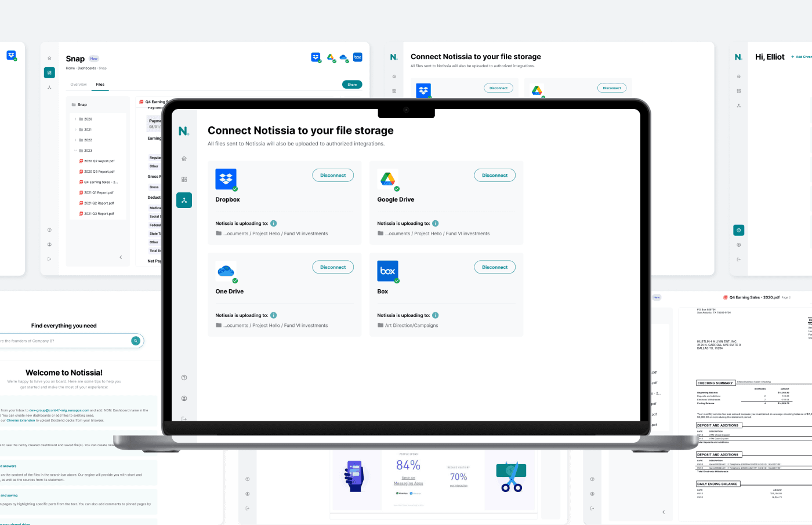Image resolution: width=812 pixels, height=525 pixels.
Task: Collapse the 2023 folder in Snap tree
Action: tap(75, 151)
